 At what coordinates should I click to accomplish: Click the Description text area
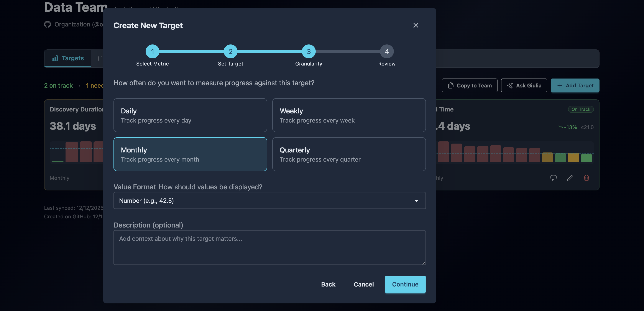coord(269,247)
